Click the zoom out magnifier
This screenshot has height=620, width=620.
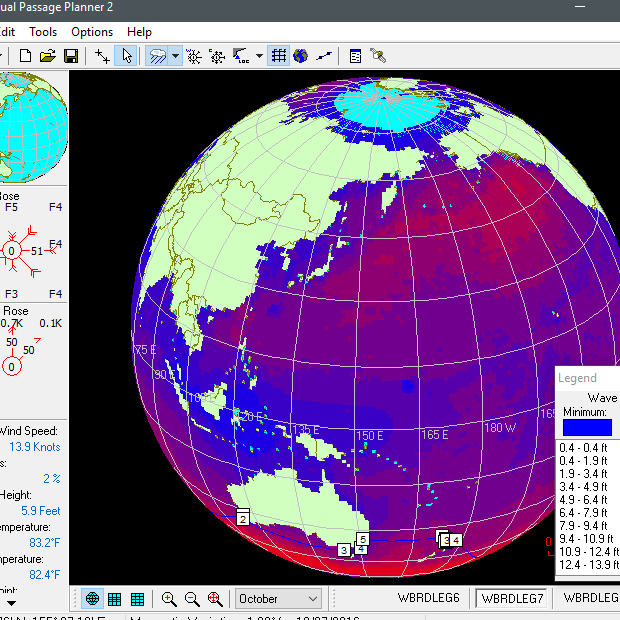pos(192,599)
